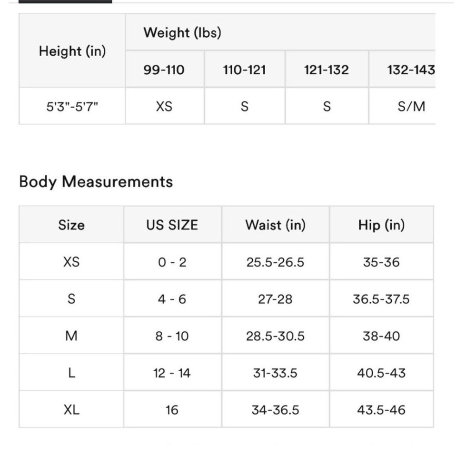476x476 pixels.
Task: Select the XL size row label
Action: pyautogui.click(x=71, y=409)
